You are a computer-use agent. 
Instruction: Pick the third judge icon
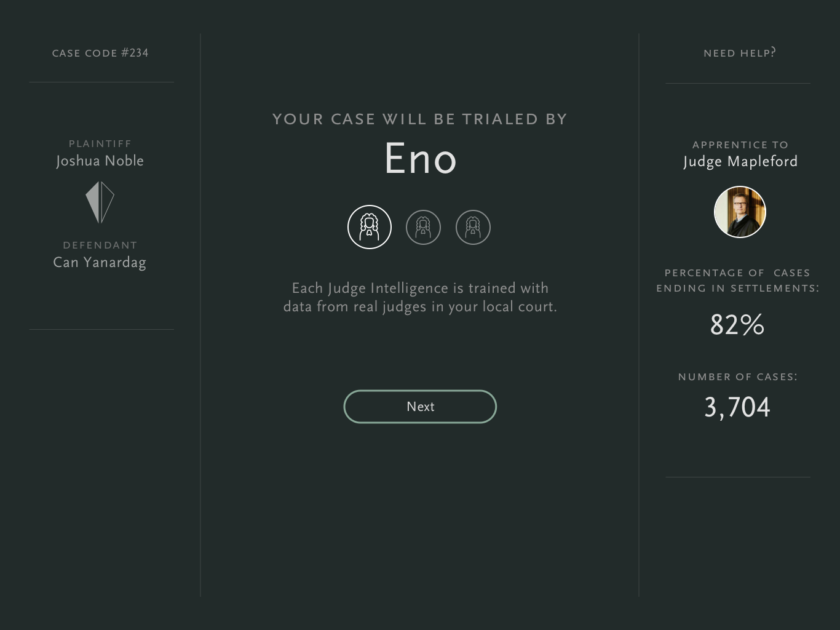[473, 227]
